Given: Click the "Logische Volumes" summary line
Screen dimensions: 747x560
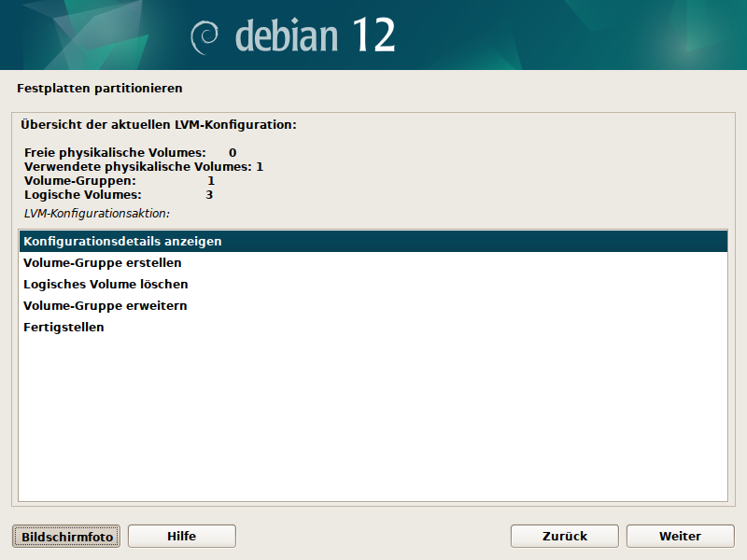Looking at the screenshot, I should pos(82,195).
